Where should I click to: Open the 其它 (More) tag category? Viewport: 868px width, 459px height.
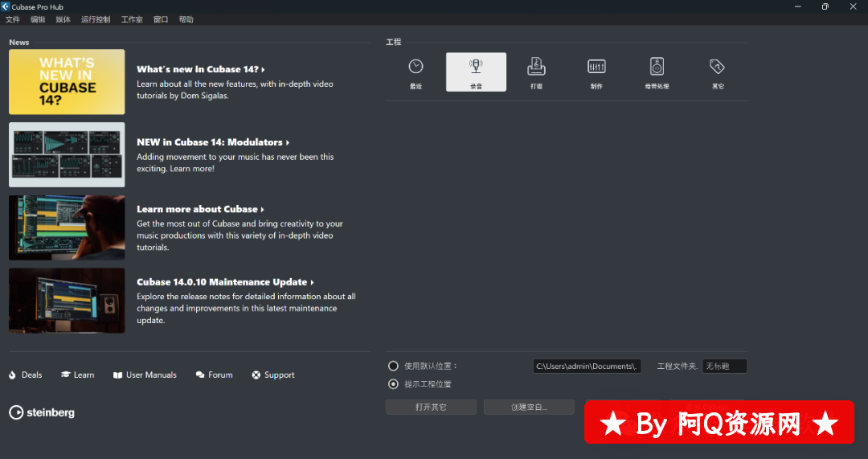pos(718,72)
